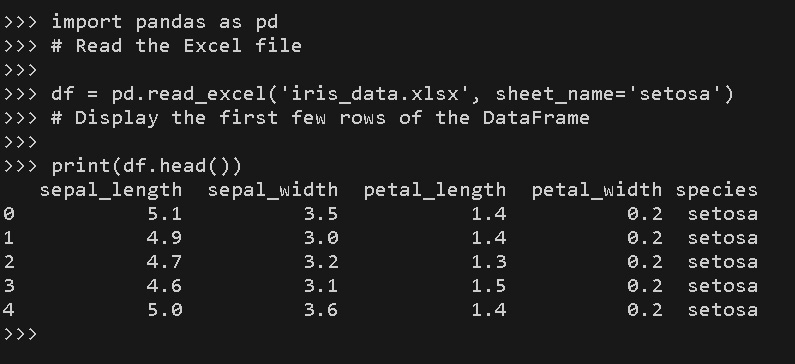This screenshot has height=364, width=795.
Task: Click the '# Display the first few rows' comment
Action: [320, 118]
